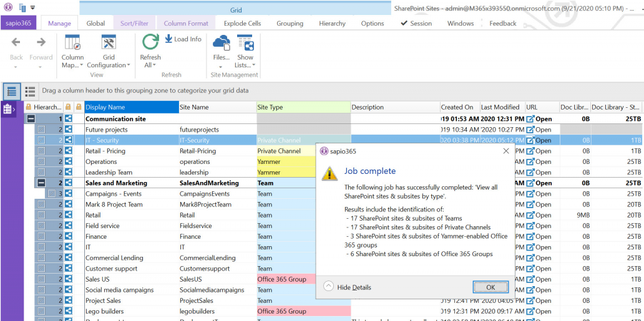Click the Created On column header
This screenshot has height=321, width=644.
(460, 107)
